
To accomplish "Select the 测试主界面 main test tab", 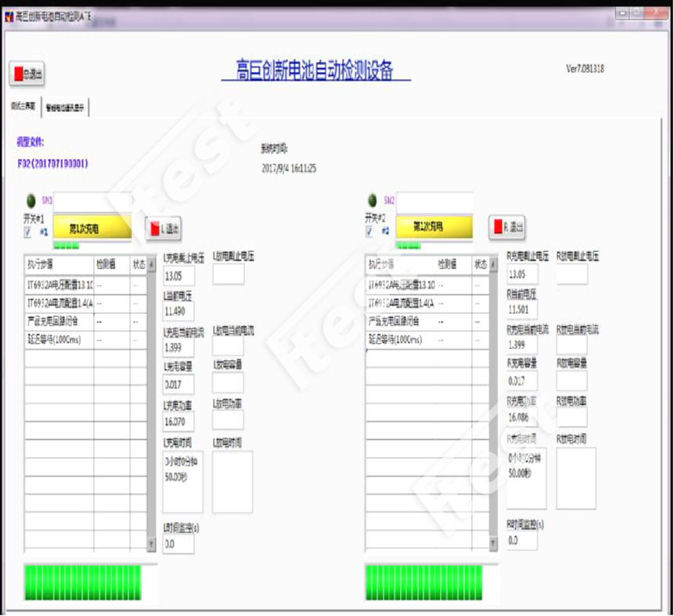I will (x=22, y=106).
